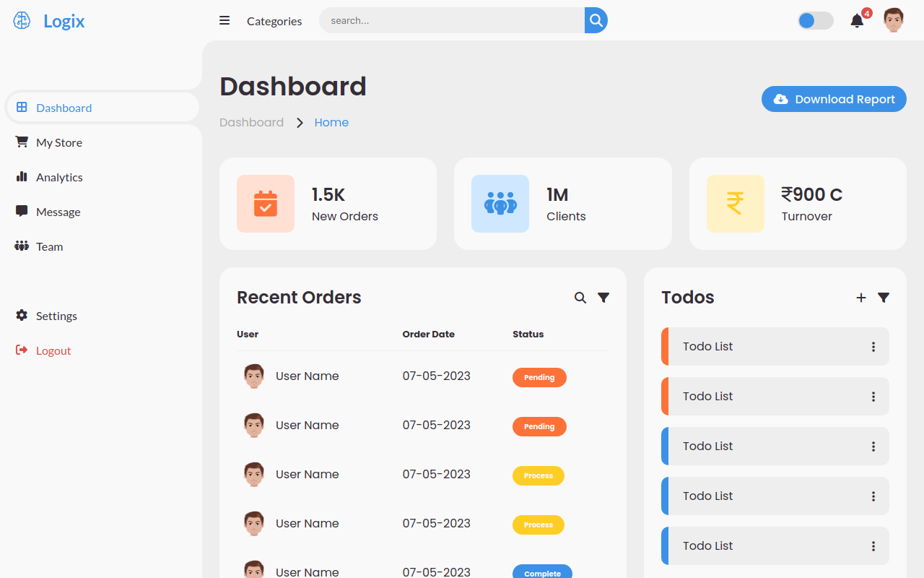This screenshot has width=924, height=578.
Task: Add a new todo with plus icon
Action: pyautogui.click(x=860, y=298)
